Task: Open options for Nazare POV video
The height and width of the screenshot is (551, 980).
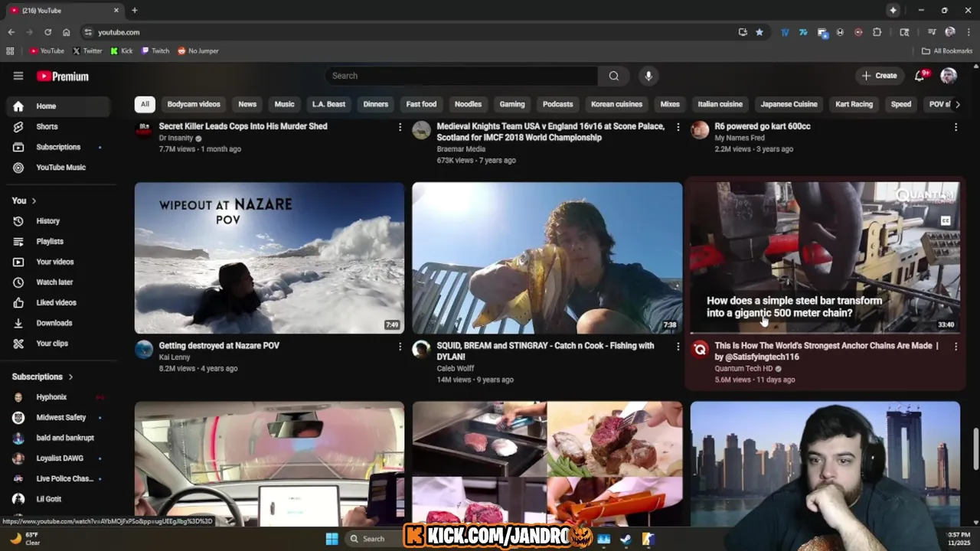Action: tap(400, 347)
